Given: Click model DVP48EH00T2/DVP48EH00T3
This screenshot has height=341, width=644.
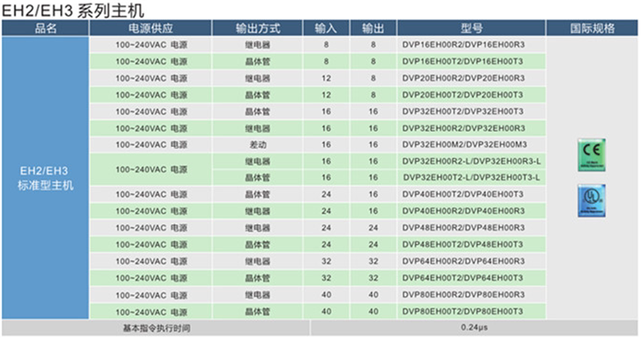Looking at the screenshot, I should [462, 245].
